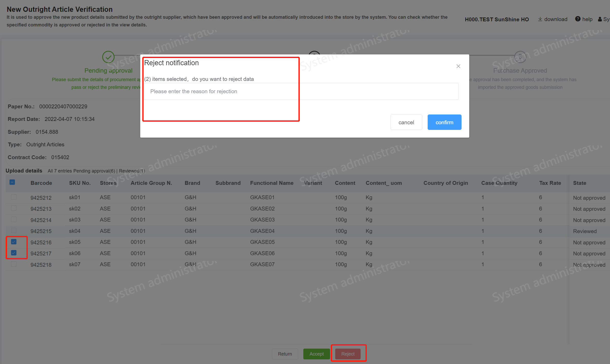Open help via question mark icon

[x=578, y=19]
